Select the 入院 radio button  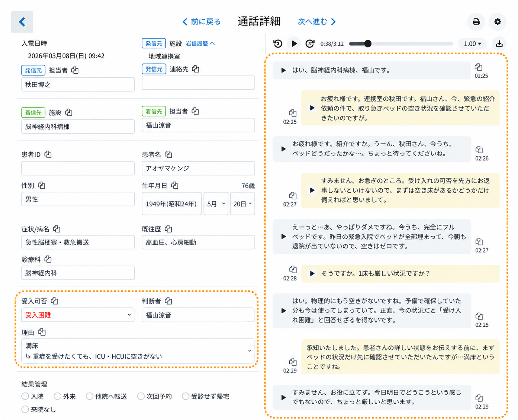coord(25,396)
